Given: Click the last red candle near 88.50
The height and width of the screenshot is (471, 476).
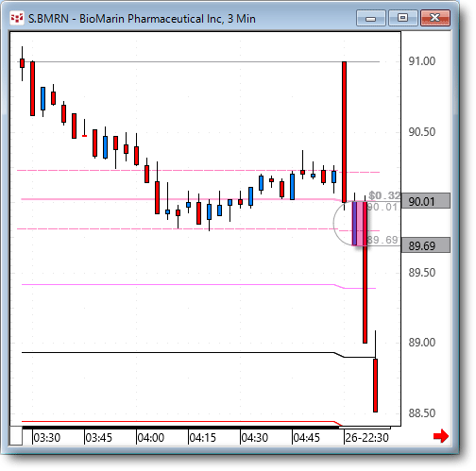Looking at the screenshot, I should point(375,385).
